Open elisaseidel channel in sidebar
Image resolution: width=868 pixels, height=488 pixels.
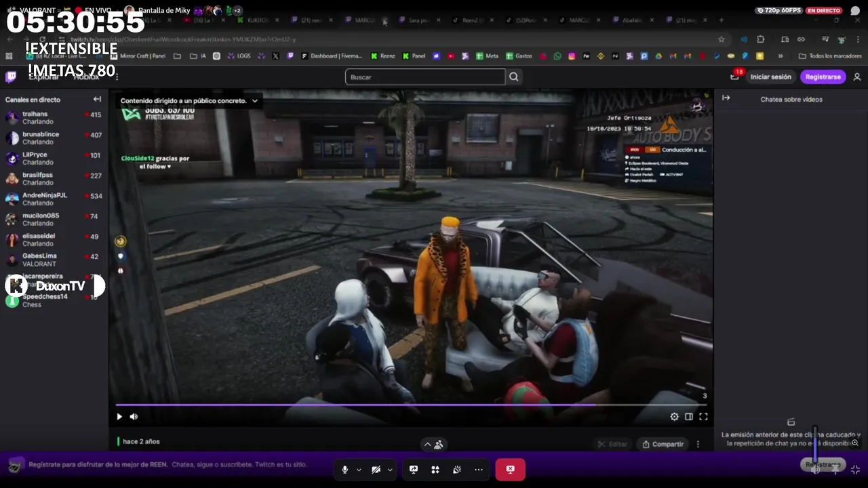pyautogui.click(x=54, y=240)
